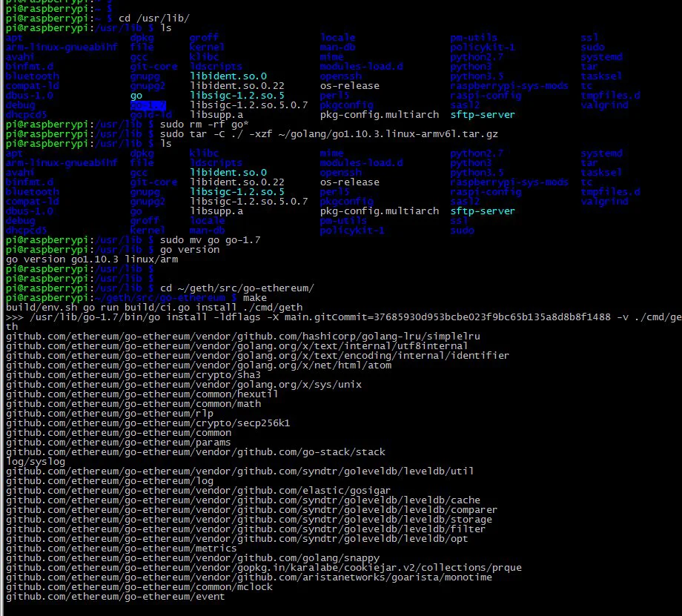
Task: Click the 'cd /usr/lib/' command text
Action: (154, 19)
